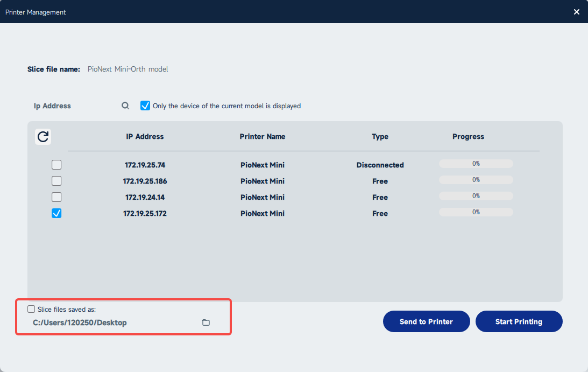Check the box for printer 172.19.25.186
This screenshot has height=372, width=588.
click(x=56, y=181)
